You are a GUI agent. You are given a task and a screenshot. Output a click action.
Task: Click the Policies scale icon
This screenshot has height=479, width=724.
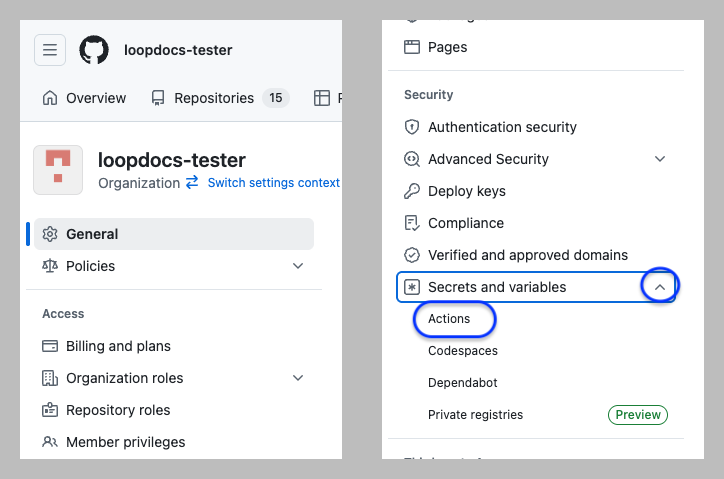click(50, 266)
